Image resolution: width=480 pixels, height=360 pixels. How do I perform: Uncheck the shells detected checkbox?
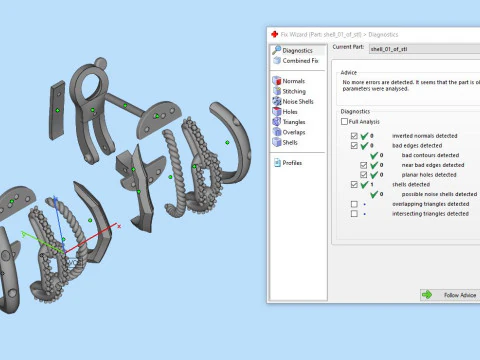coord(354,184)
